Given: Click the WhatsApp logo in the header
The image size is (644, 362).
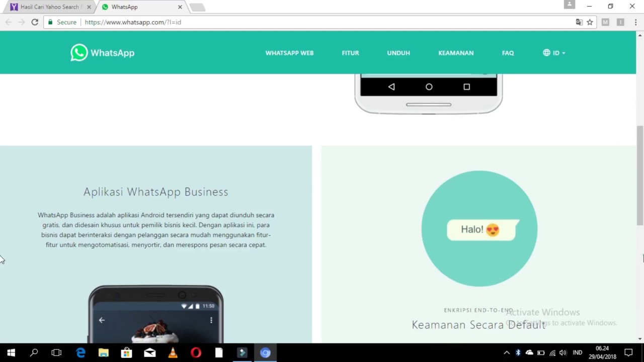Looking at the screenshot, I should click(x=103, y=53).
